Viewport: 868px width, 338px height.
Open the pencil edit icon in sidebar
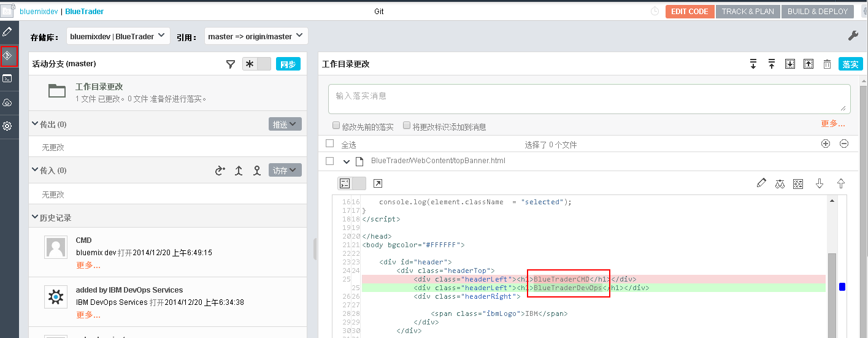pos(7,32)
